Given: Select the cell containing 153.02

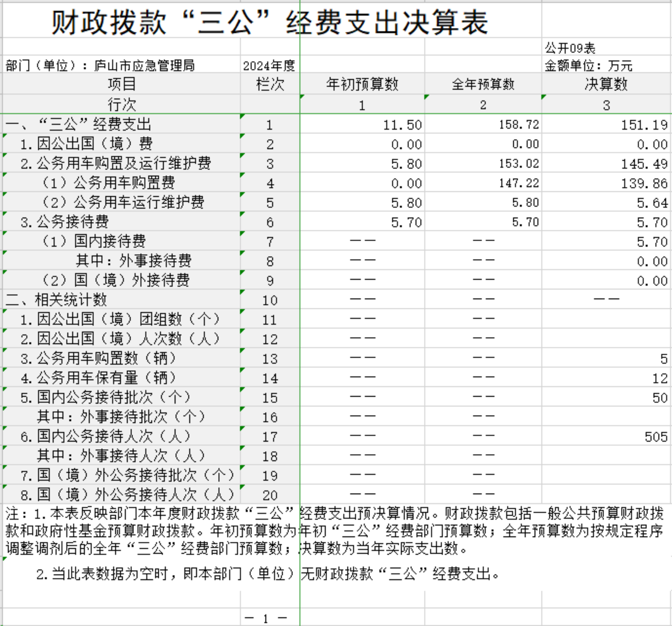Looking at the screenshot, I should 519,163.
